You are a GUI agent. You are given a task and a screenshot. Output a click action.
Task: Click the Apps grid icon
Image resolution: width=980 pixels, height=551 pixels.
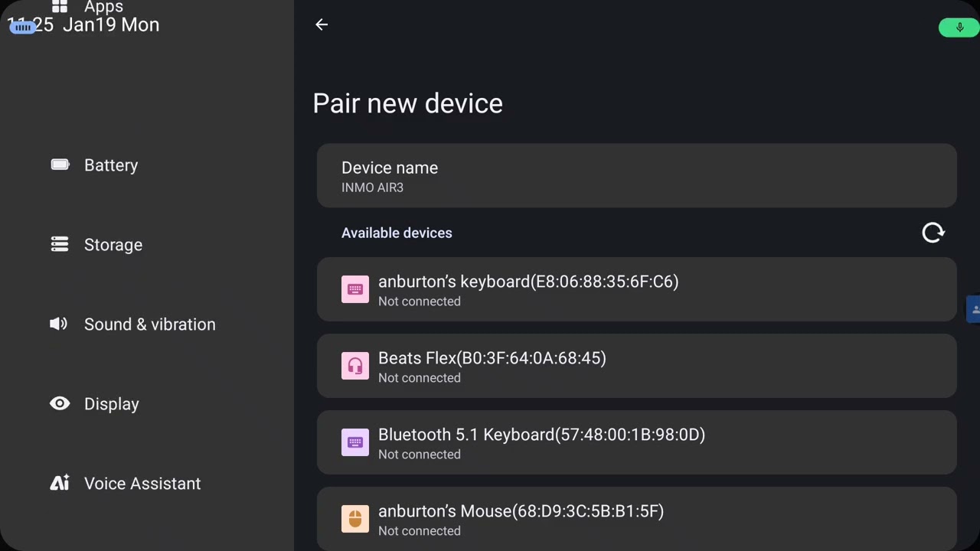point(60,7)
